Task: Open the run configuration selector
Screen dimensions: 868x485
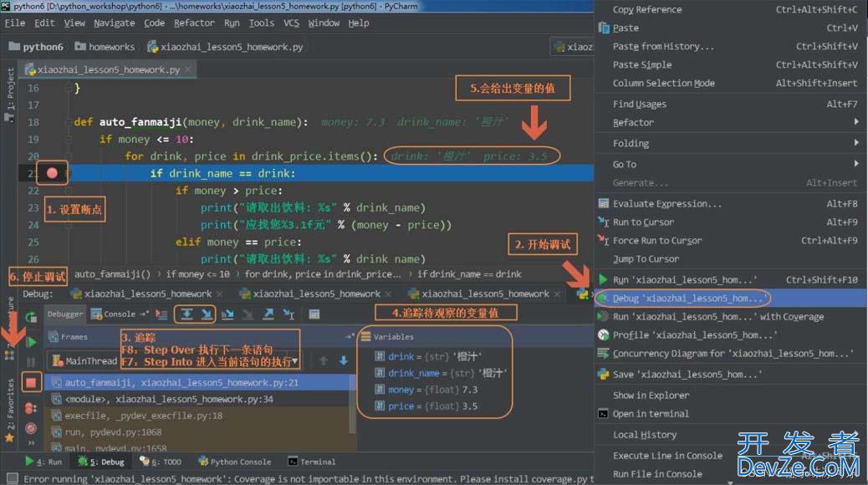Action: click(x=573, y=47)
